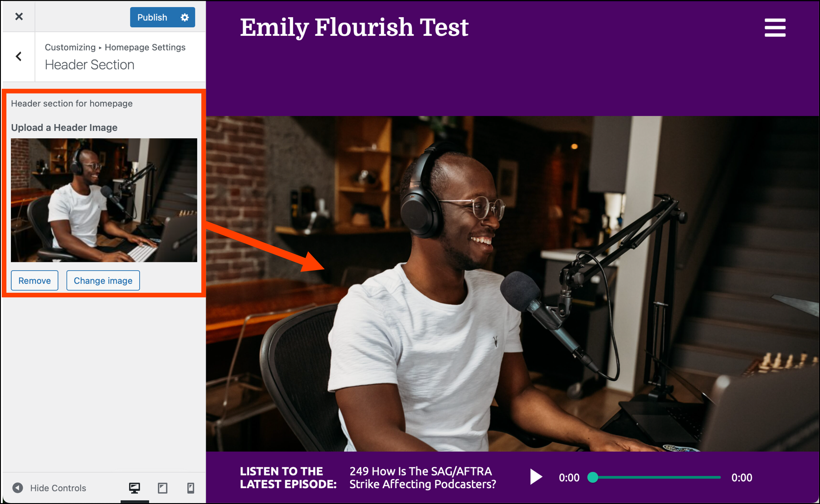This screenshot has height=504, width=820.
Task: Click the Hide Controls left-arrow circle icon
Action: click(18, 488)
